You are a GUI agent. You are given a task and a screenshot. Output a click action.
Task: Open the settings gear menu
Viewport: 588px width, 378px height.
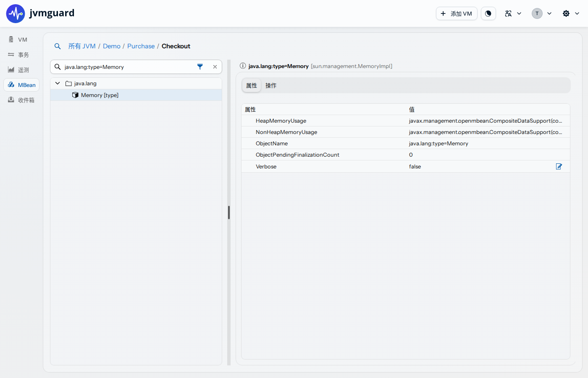[571, 13]
